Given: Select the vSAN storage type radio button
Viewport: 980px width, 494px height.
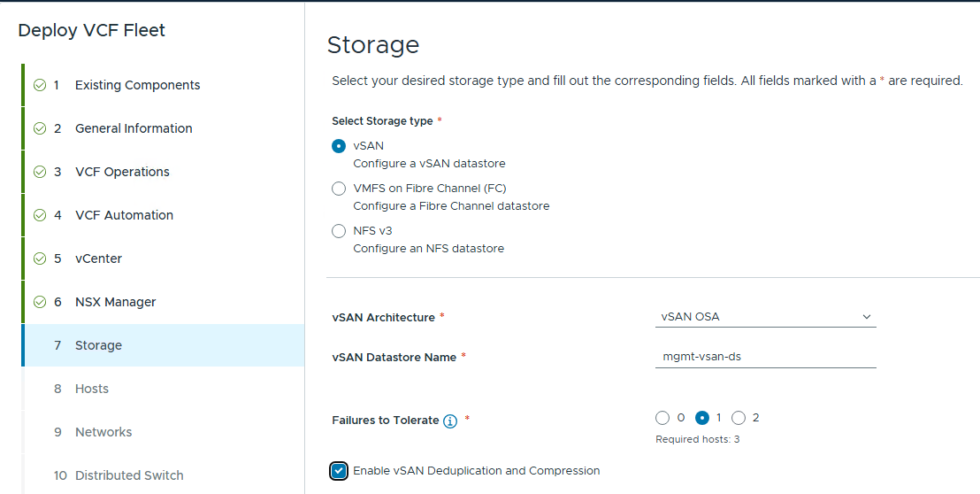Looking at the screenshot, I should [339, 146].
